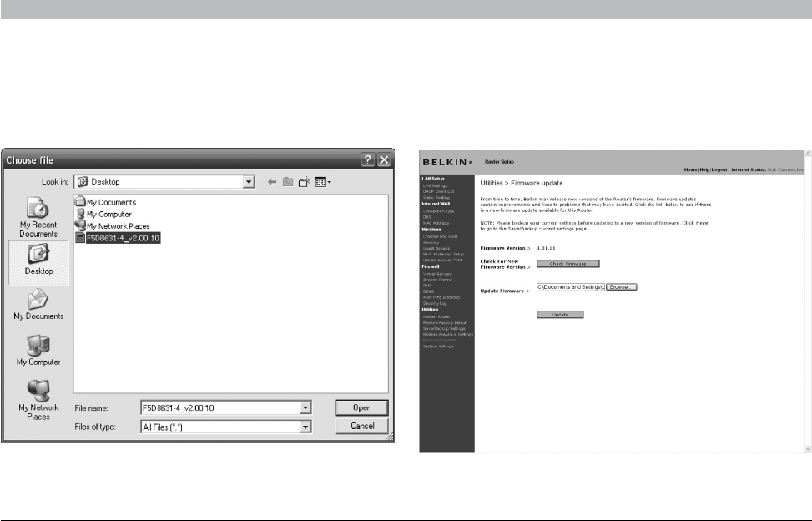Click the 'Click Here' backup settings link

[x=694, y=223]
